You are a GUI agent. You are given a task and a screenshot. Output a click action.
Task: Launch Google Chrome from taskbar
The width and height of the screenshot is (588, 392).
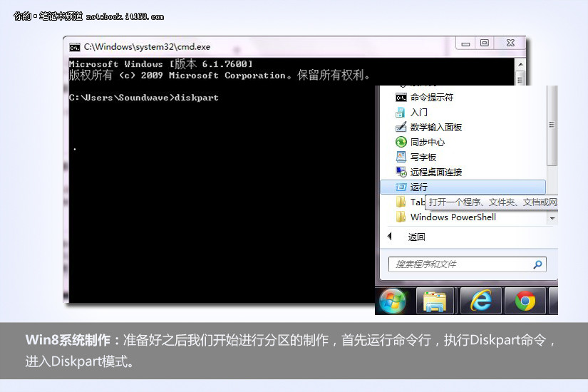[525, 301]
